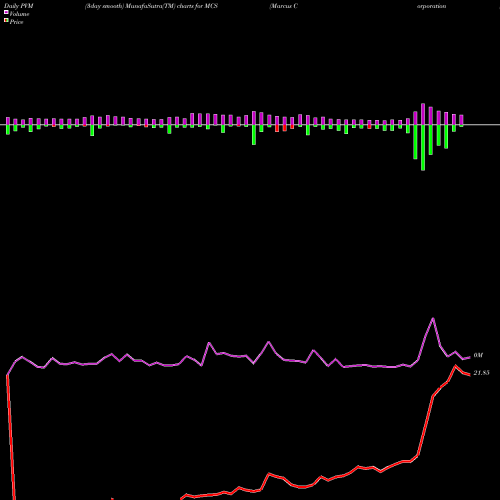Image resolution: width=500 pixels, height=500 pixels.
Task: Click the tallest green bar in the histogram
Action: click(x=423, y=148)
